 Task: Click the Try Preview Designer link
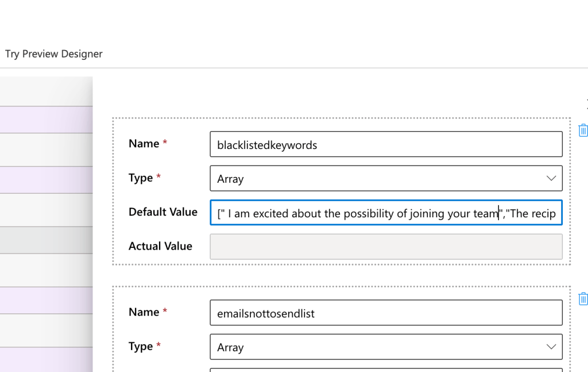(53, 54)
